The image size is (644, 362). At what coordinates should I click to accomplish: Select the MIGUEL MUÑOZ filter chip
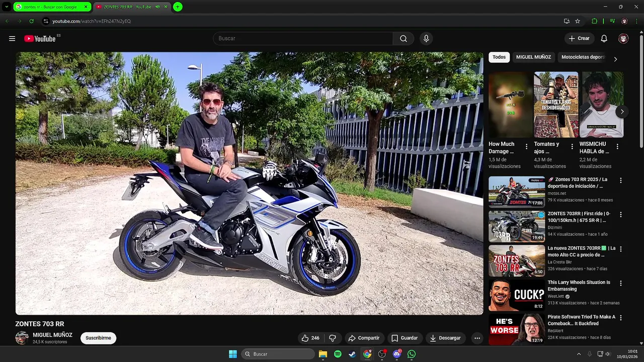pyautogui.click(x=533, y=57)
